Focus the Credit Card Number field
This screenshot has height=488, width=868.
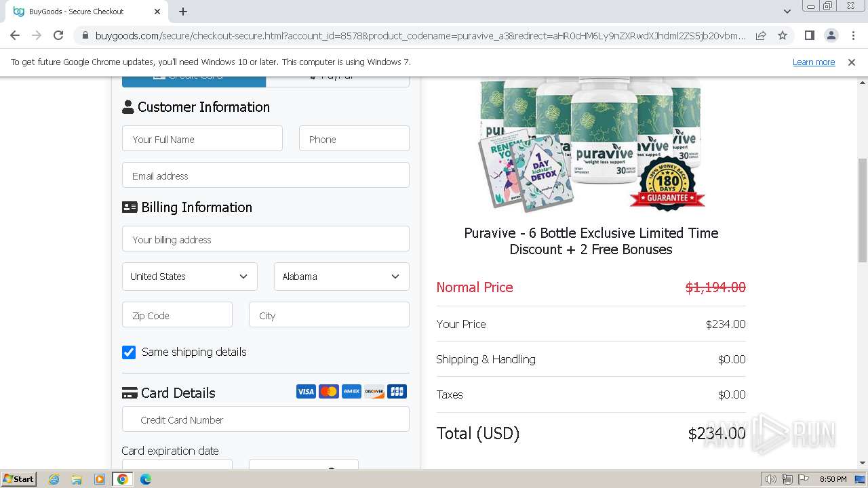coord(266,419)
